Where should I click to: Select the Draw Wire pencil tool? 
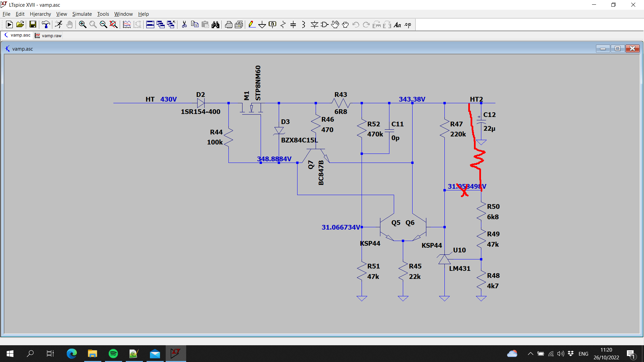252,24
